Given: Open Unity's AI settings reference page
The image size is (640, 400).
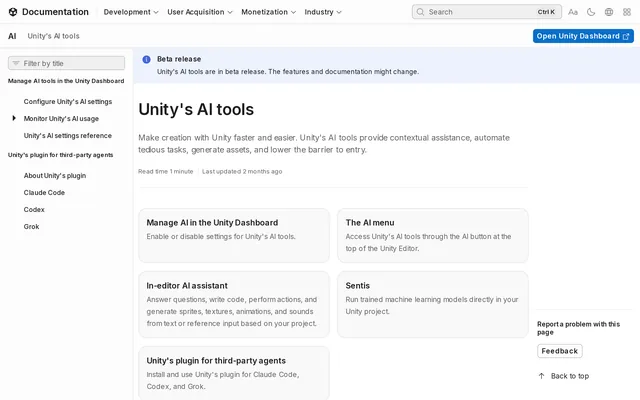Looking at the screenshot, I should [68, 136].
